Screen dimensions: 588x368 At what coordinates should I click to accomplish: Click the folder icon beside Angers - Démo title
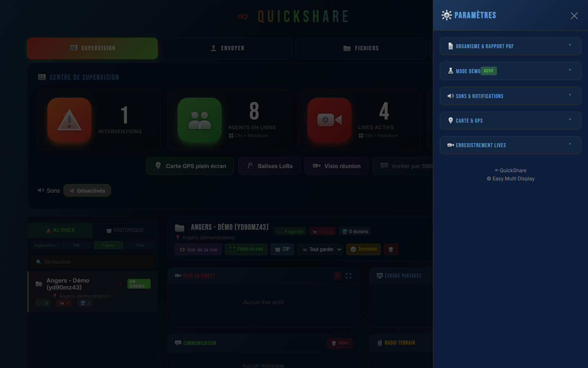(180, 228)
